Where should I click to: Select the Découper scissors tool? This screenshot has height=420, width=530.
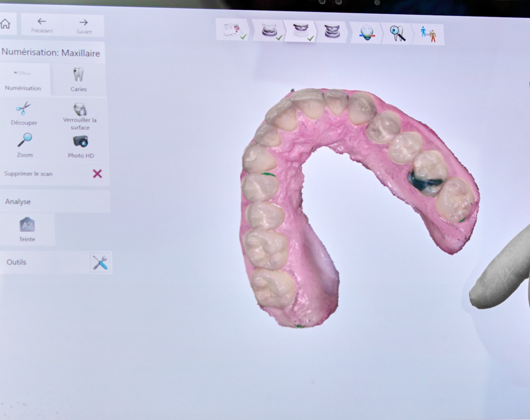tap(24, 113)
